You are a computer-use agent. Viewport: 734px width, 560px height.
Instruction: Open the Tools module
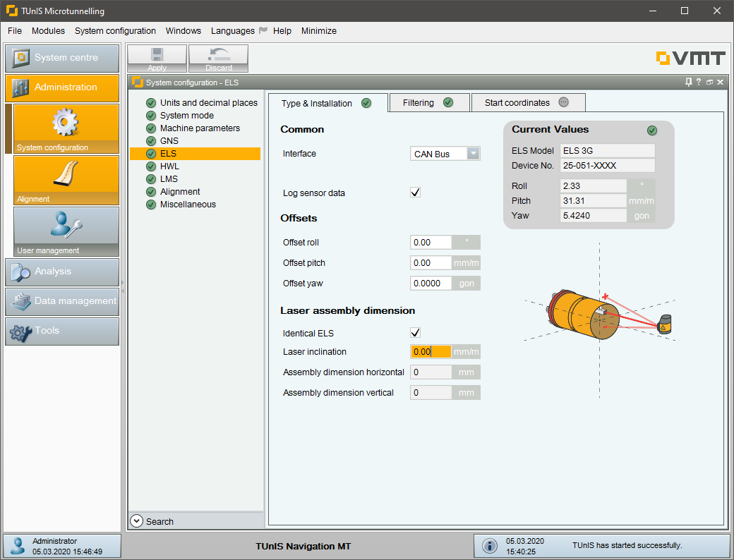[x=62, y=331]
